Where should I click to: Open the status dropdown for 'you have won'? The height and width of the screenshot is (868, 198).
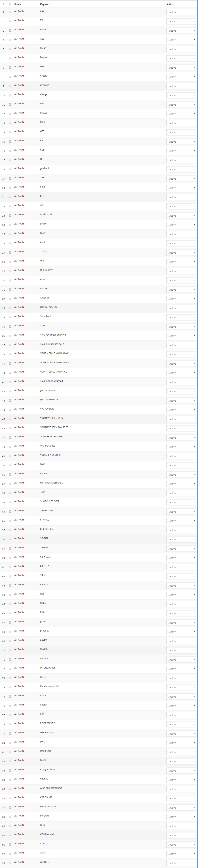[x=181, y=392]
